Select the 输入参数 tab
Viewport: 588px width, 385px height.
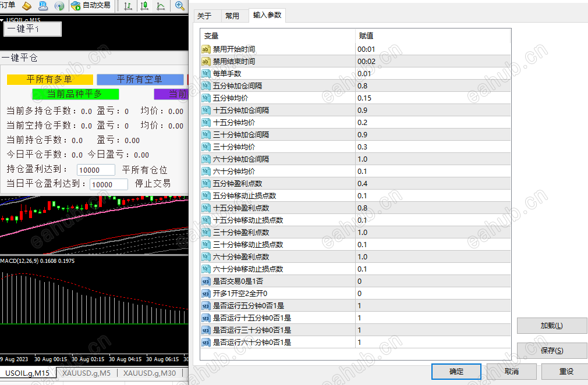point(267,15)
